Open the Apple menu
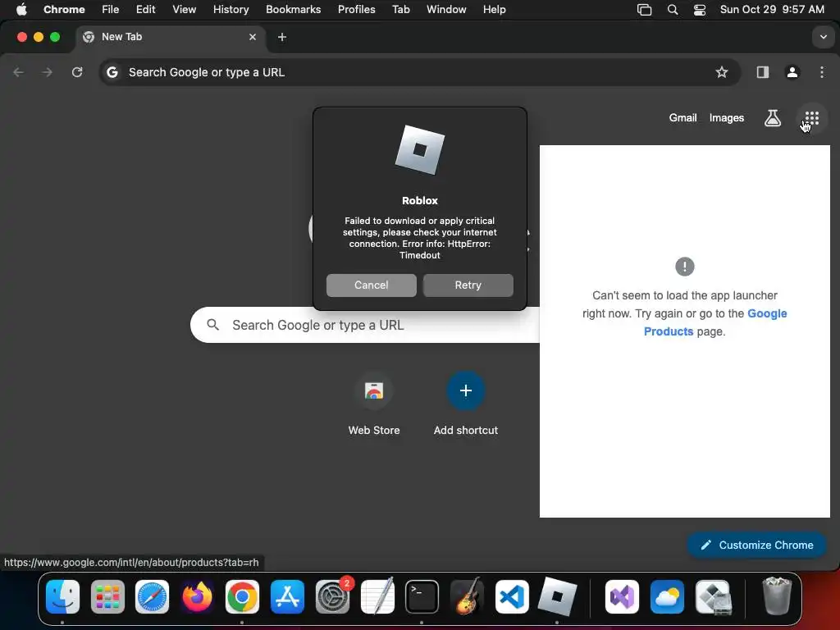 pyautogui.click(x=21, y=9)
